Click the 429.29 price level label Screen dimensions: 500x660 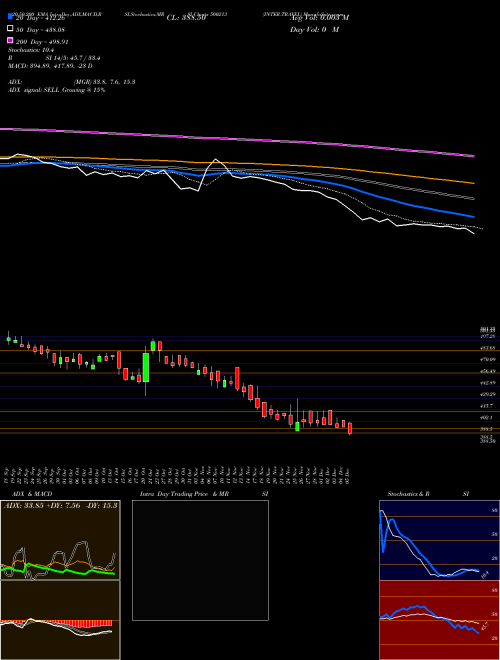(x=489, y=394)
